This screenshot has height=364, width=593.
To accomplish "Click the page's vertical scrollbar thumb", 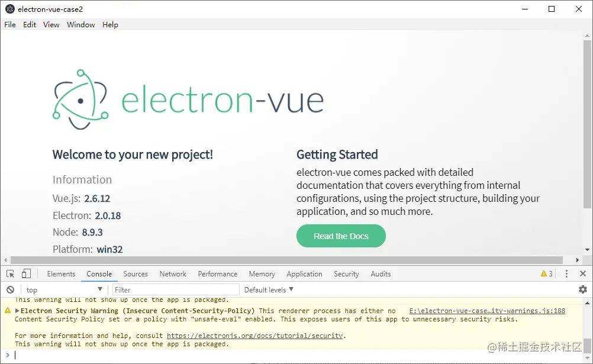I will [587, 124].
